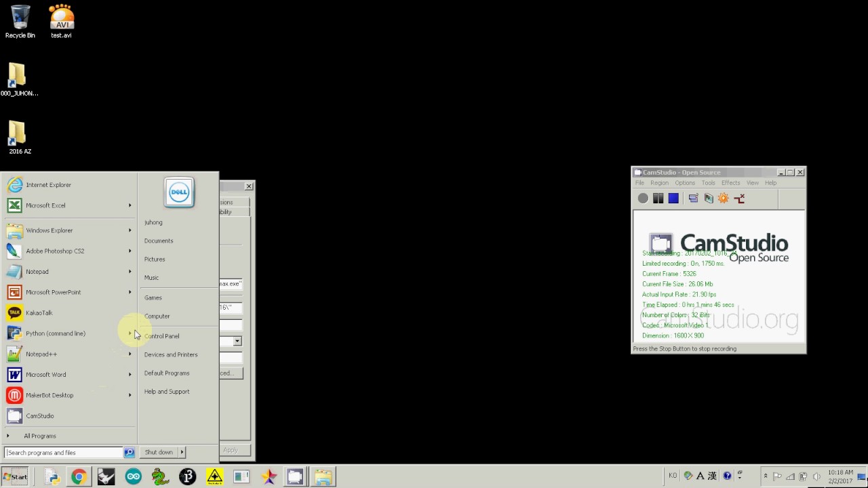This screenshot has height=488, width=868.
Task: Open Computer from the Start menu
Action: [x=157, y=316]
